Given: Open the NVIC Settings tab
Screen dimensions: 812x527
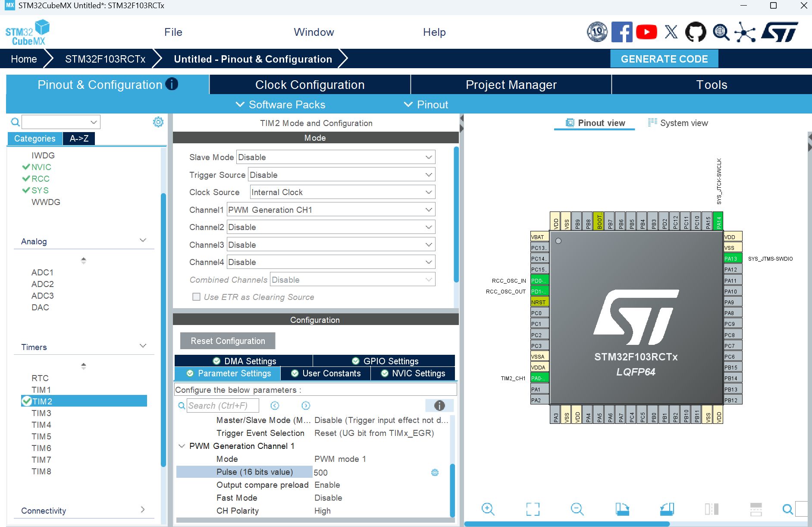Looking at the screenshot, I should [x=413, y=373].
